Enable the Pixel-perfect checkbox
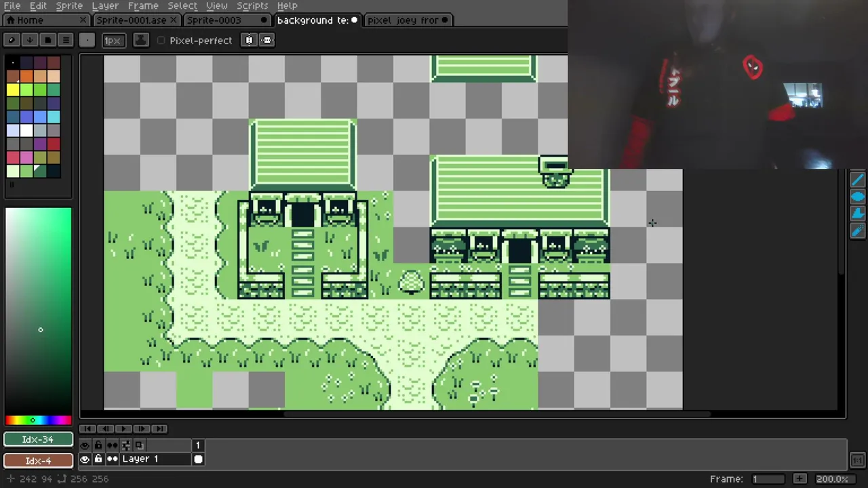The image size is (868, 488). coord(161,41)
